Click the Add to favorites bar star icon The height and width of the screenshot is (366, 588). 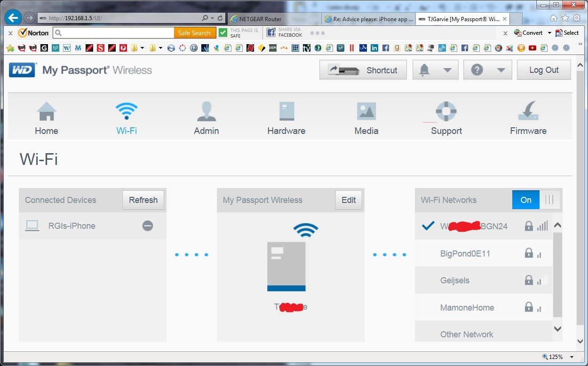point(10,48)
